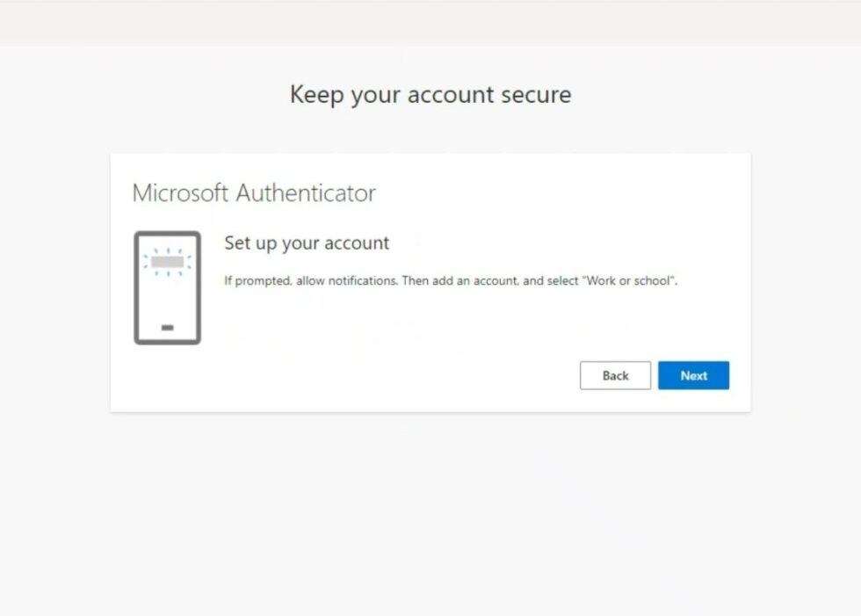The image size is (861, 616).
Task: Click the space between Back and Next buttons
Action: pyautogui.click(x=656, y=375)
